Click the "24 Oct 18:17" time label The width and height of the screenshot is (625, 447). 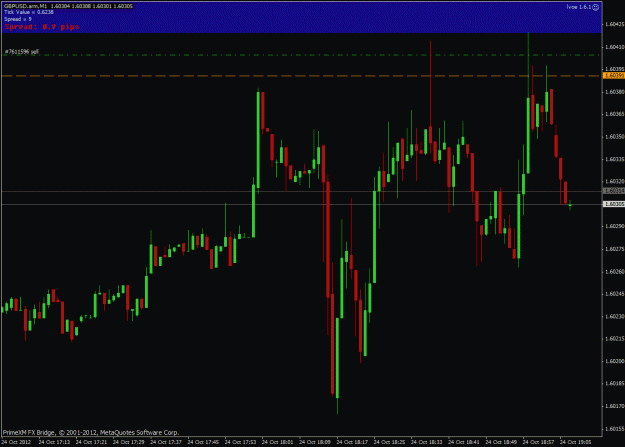click(x=352, y=442)
